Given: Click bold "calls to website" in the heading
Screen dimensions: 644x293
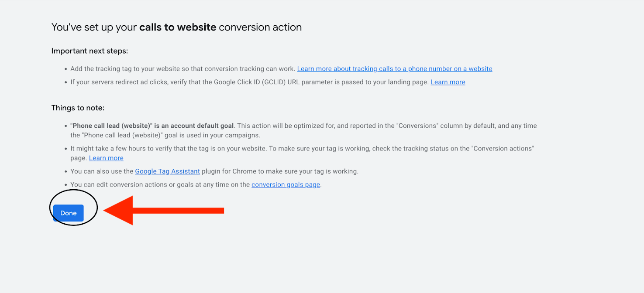Looking at the screenshot, I should click(x=178, y=27).
